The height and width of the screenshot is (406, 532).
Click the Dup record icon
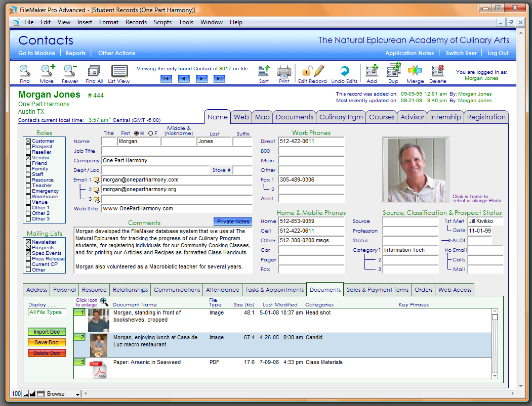click(394, 70)
